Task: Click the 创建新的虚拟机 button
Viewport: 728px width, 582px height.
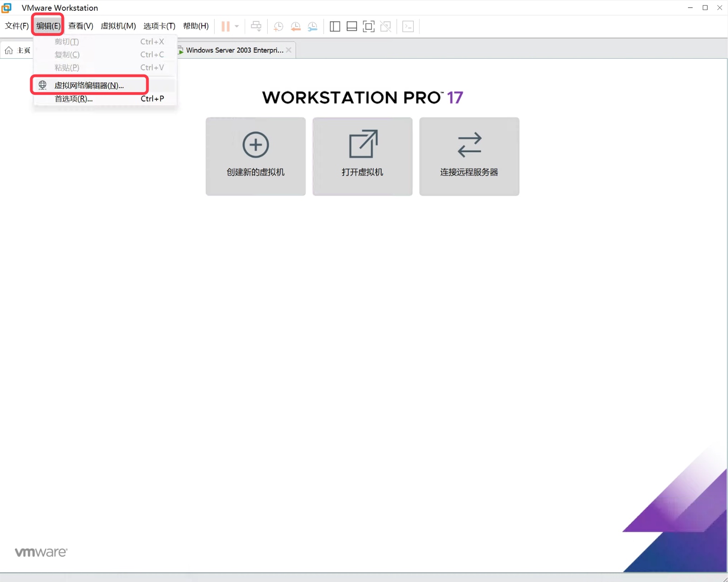Action: (x=256, y=156)
